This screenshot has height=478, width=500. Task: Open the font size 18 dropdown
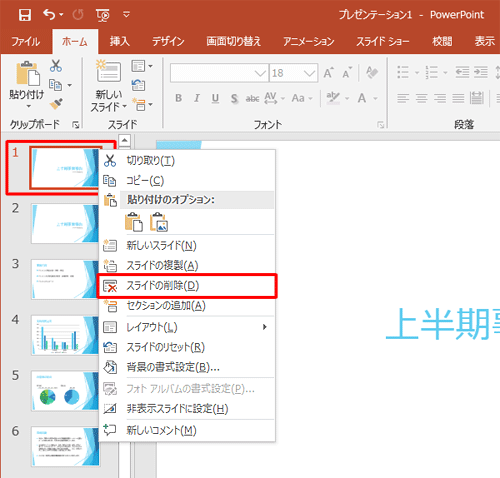pos(310,73)
